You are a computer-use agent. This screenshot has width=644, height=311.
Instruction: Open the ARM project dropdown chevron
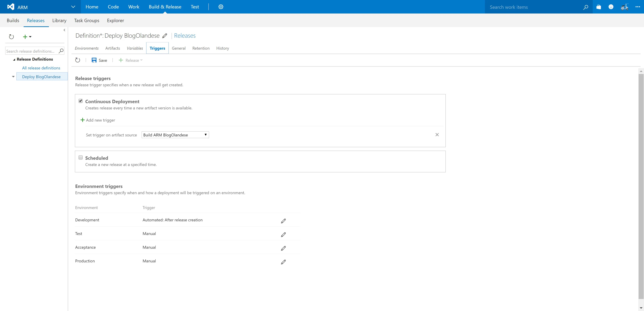[x=73, y=7]
